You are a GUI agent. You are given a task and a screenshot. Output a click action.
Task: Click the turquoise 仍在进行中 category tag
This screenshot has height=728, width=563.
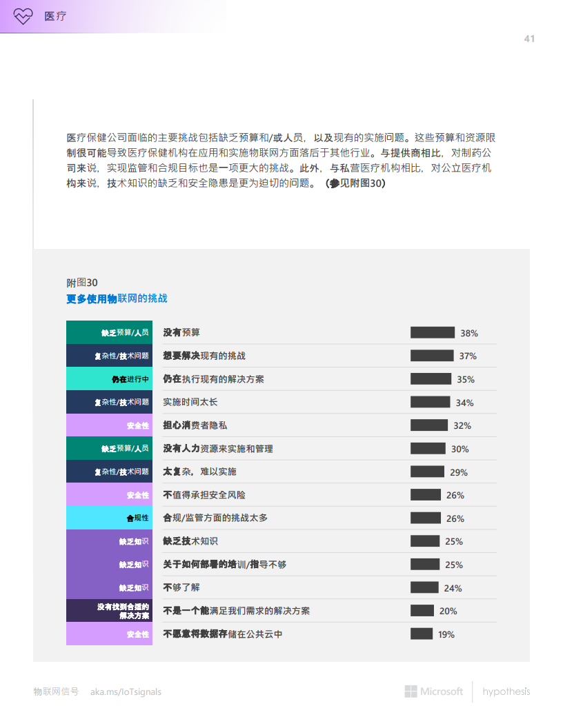(x=109, y=379)
